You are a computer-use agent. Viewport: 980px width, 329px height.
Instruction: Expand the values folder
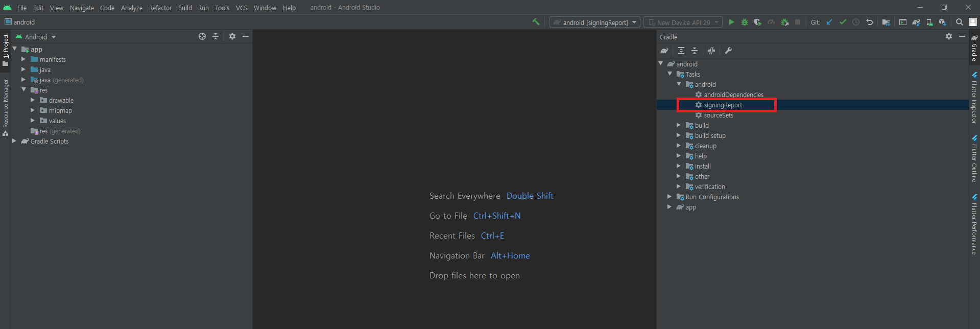(x=33, y=121)
